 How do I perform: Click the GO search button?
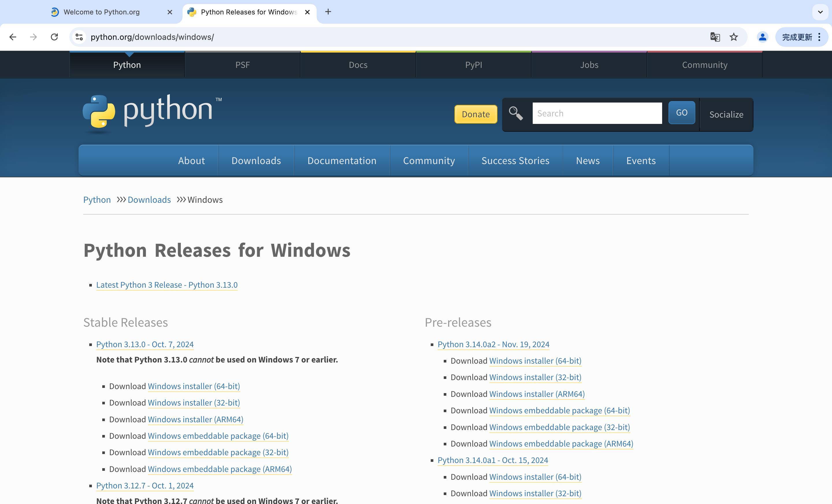[681, 113]
